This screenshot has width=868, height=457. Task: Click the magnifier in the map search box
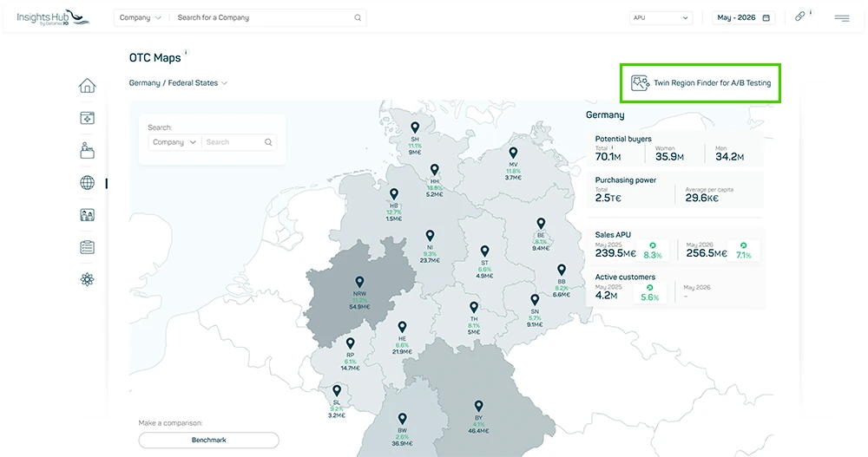point(268,142)
